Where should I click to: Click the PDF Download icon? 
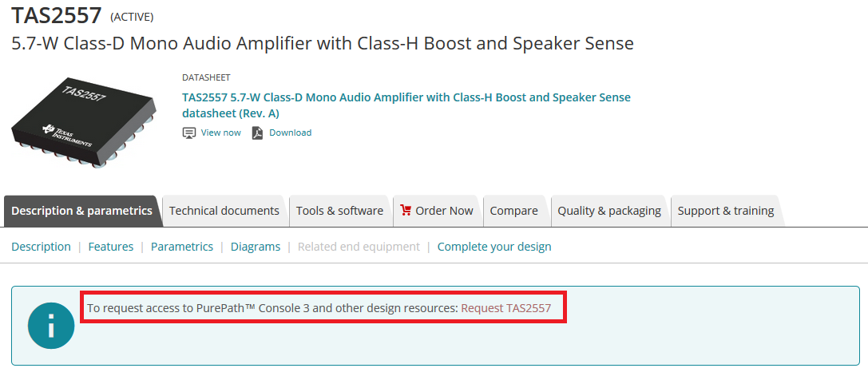click(257, 133)
